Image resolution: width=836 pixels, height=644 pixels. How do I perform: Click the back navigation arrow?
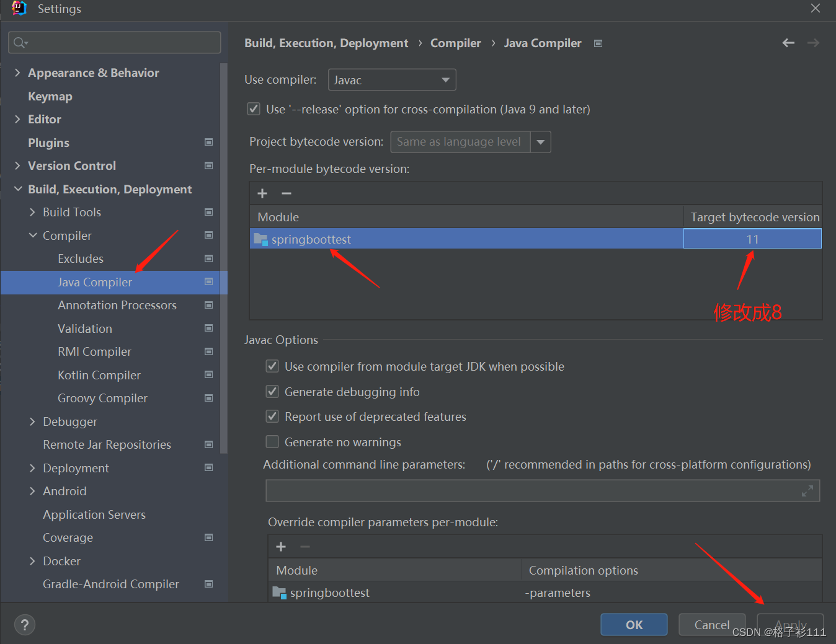tap(788, 43)
